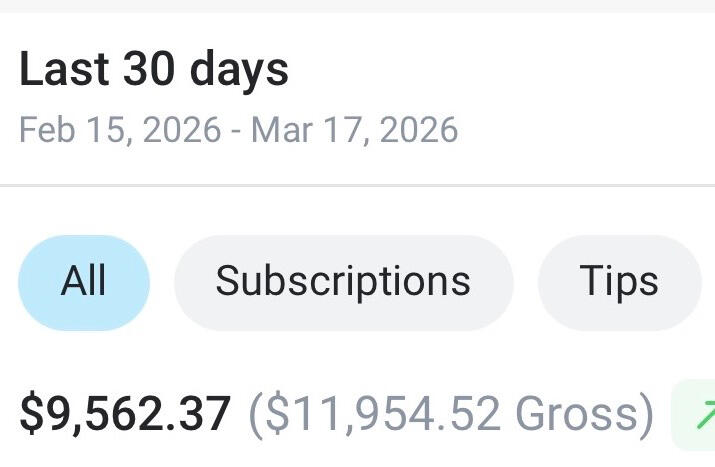
Task: Open the Tips earnings filter
Action: tap(619, 282)
